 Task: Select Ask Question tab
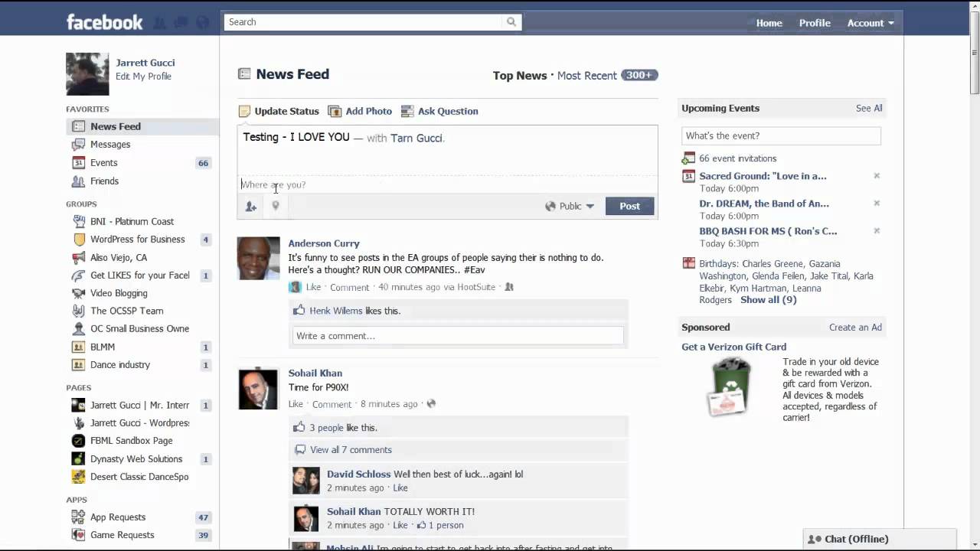coord(439,112)
